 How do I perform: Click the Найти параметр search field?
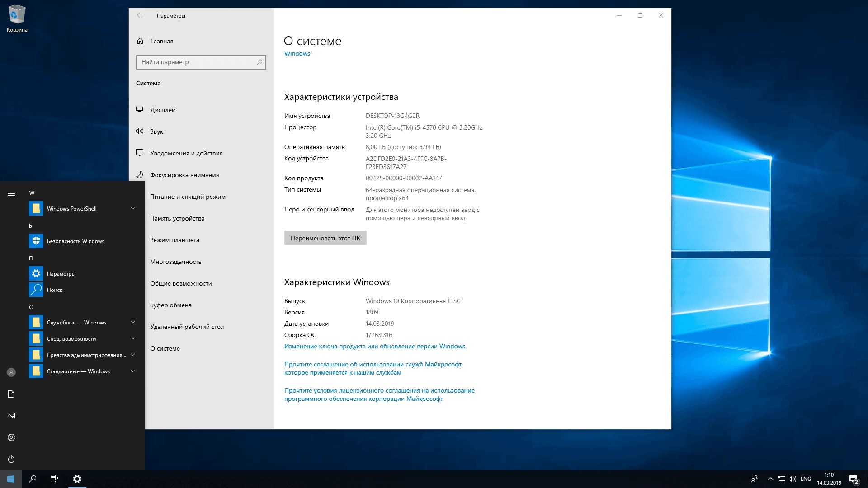pos(201,62)
